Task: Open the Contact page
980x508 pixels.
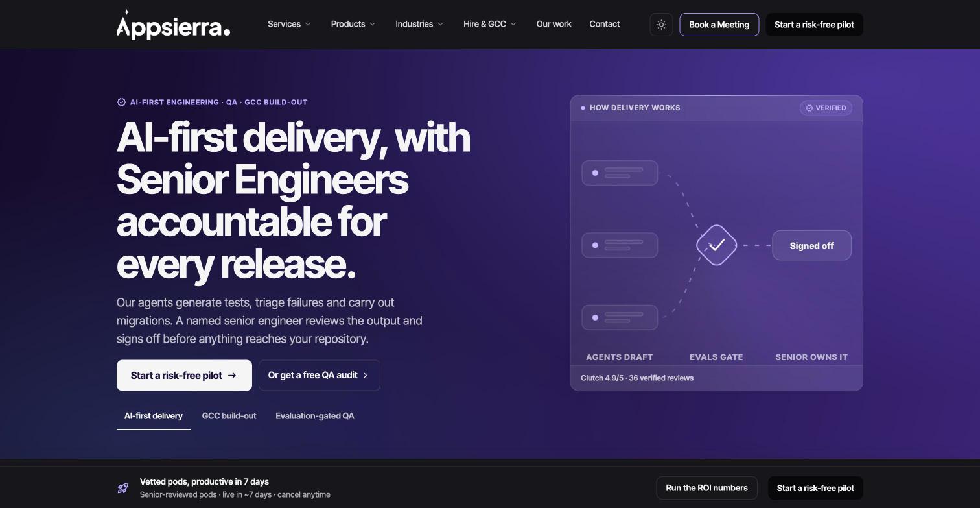Action: coord(605,24)
